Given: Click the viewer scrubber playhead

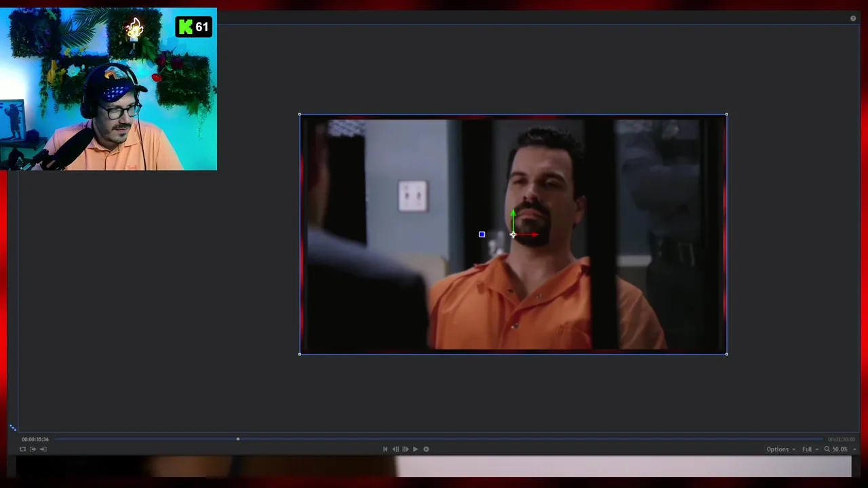Looking at the screenshot, I should tap(237, 439).
